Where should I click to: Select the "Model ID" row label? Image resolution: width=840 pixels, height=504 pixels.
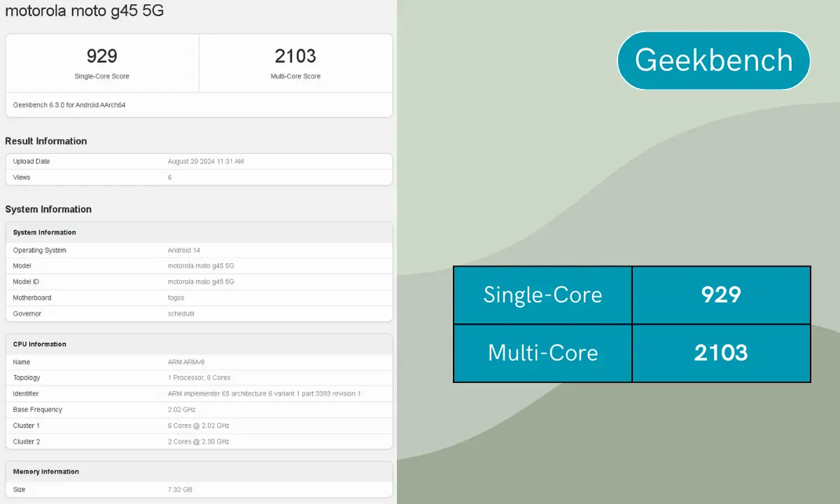coord(27,282)
